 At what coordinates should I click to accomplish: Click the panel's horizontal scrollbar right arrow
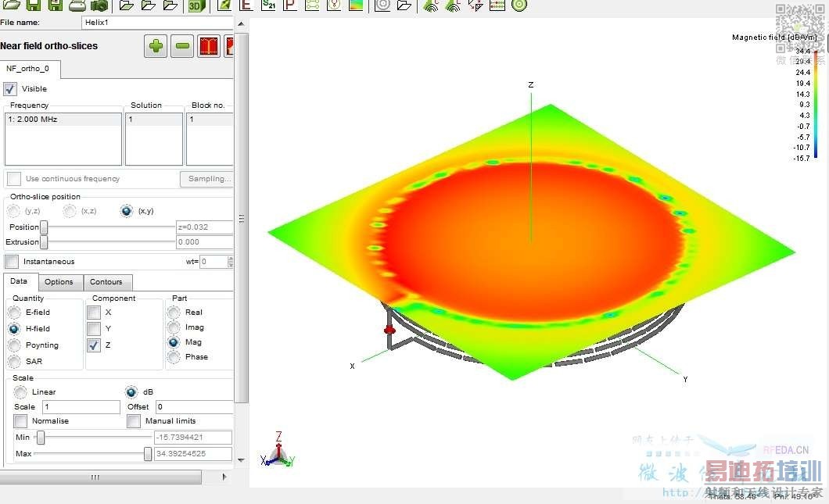click(x=224, y=477)
